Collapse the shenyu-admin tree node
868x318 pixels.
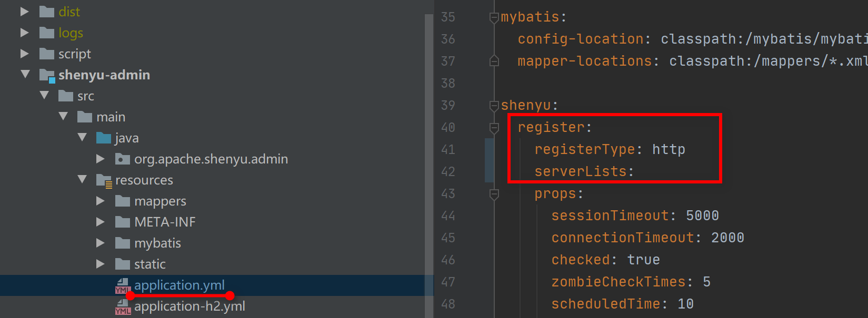(25, 75)
